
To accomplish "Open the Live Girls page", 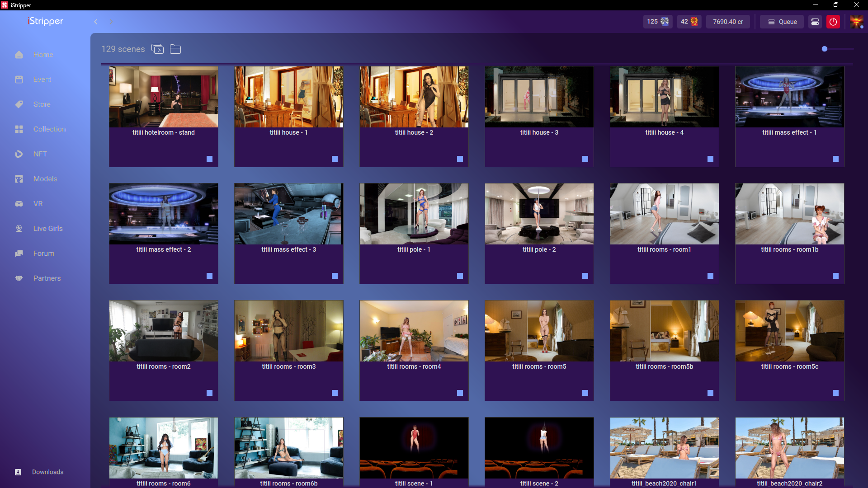I will tap(48, 229).
